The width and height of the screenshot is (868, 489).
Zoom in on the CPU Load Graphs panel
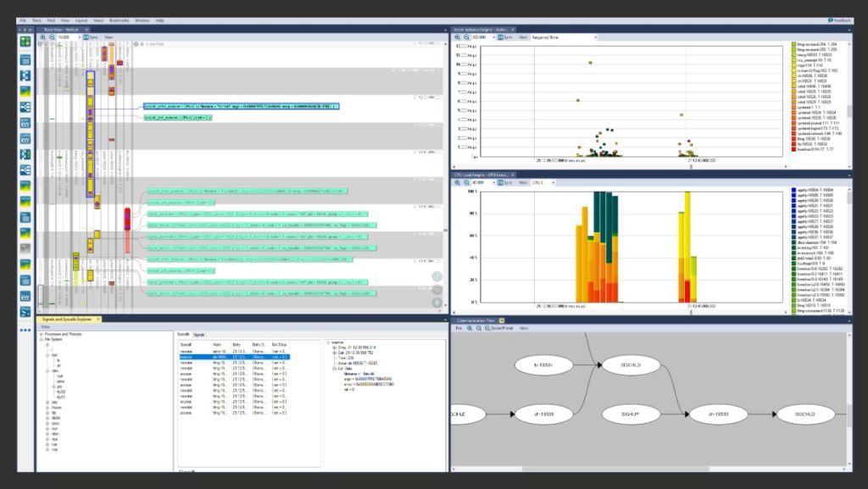[457, 182]
